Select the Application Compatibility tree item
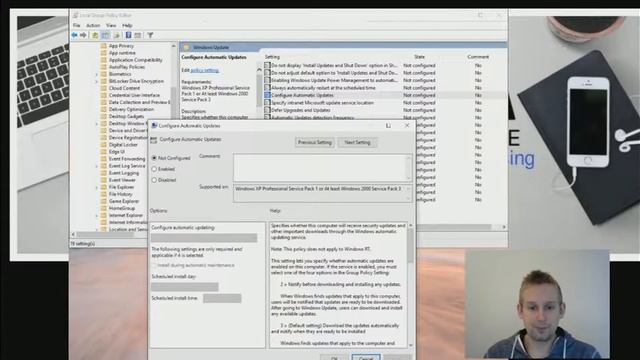Screen dimensions: 640x360 click(136, 60)
